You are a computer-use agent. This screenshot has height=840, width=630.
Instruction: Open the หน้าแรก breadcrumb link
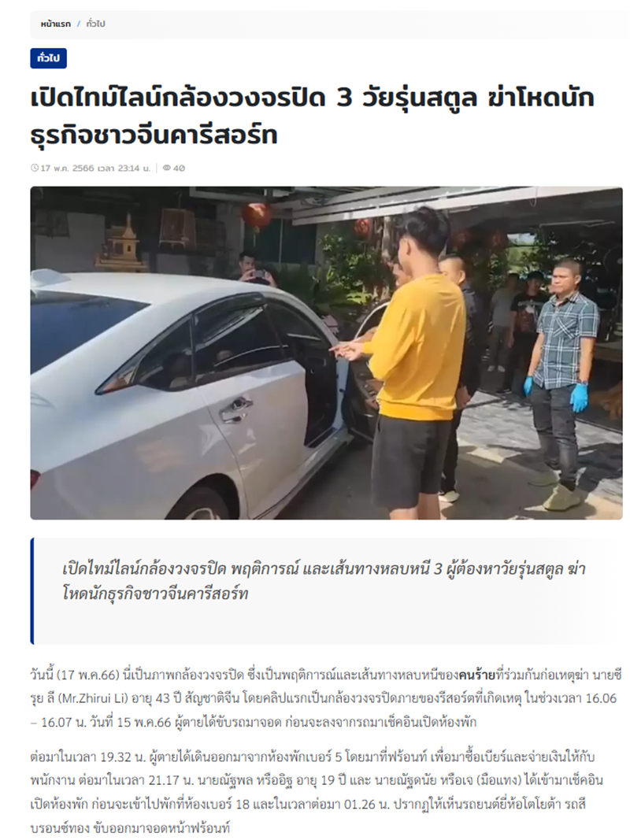pos(56,24)
